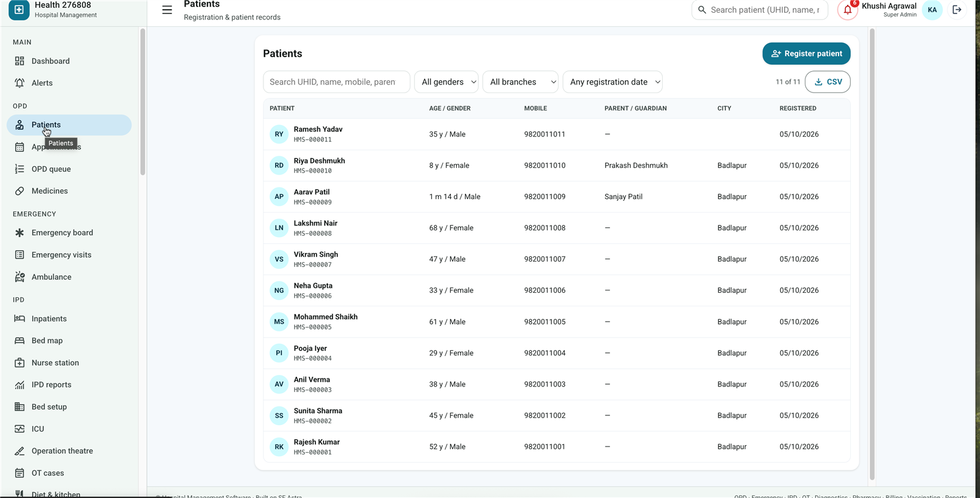Click the Health 276808 hospital logo icon

pyautogui.click(x=19, y=10)
